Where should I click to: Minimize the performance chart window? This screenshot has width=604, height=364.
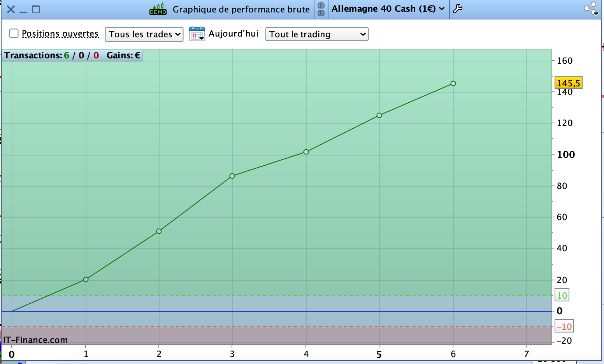point(23,12)
